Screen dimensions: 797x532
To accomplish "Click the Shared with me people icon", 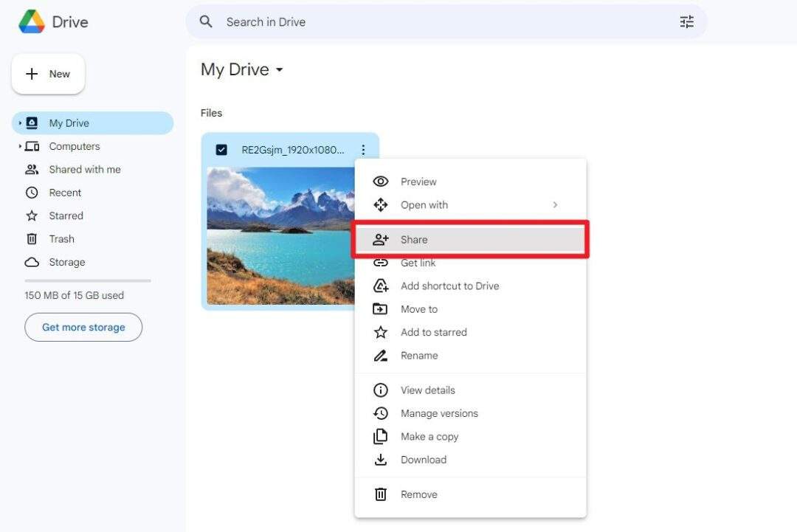I will 32,170.
